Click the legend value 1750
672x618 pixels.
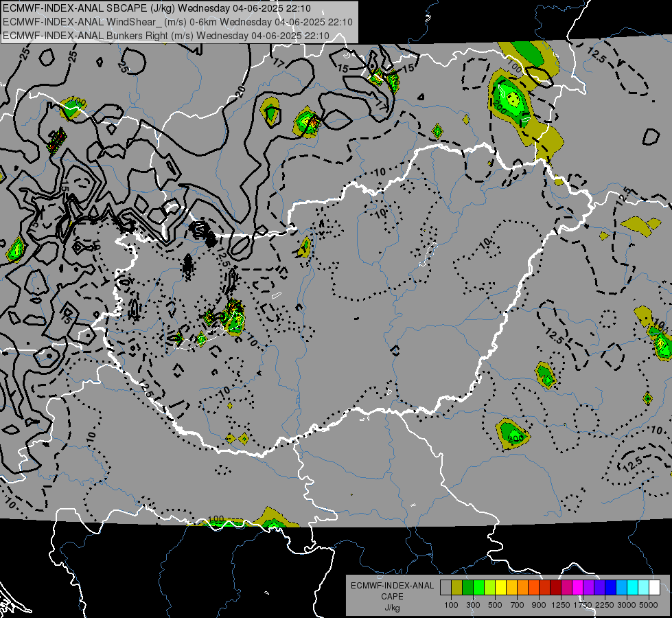tap(583, 605)
